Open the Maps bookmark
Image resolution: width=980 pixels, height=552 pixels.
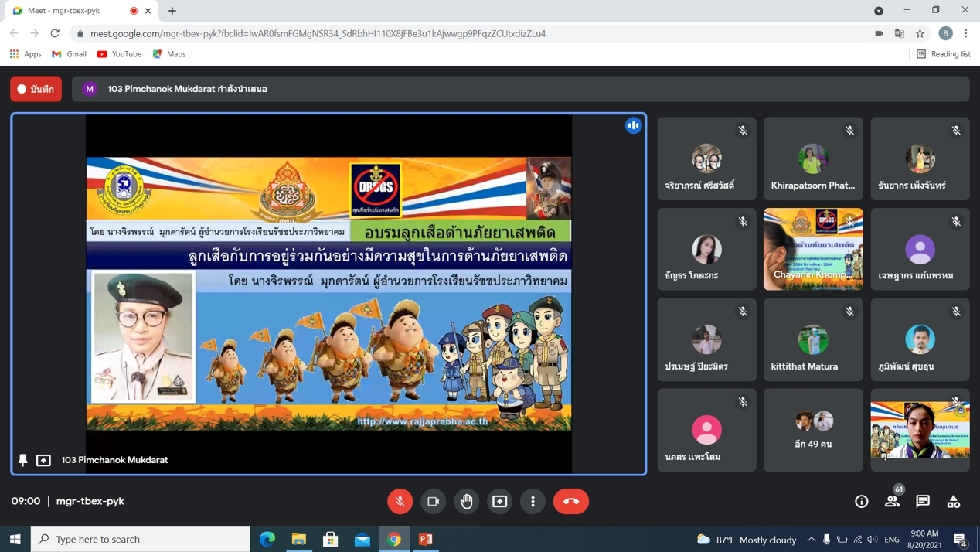[x=169, y=54]
